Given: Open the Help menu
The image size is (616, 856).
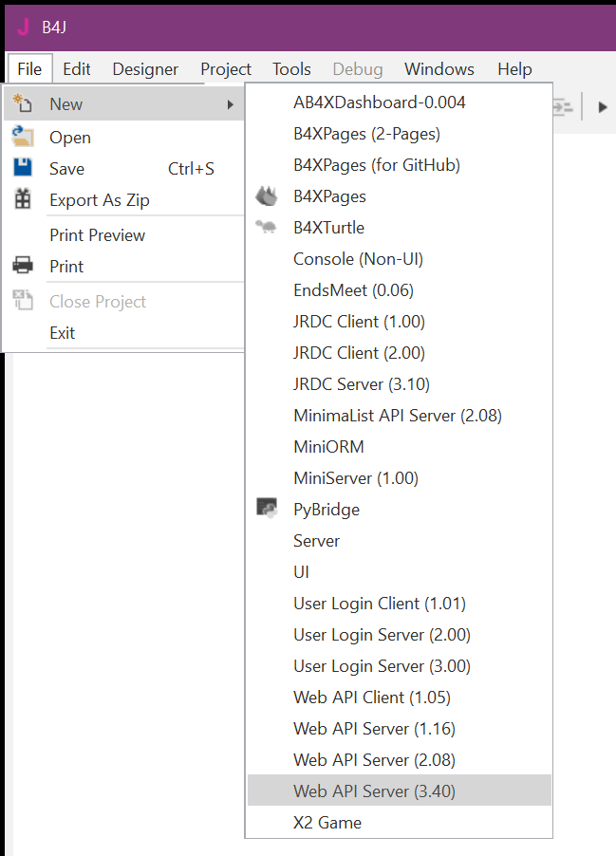Looking at the screenshot, I should tap(514, 68).
